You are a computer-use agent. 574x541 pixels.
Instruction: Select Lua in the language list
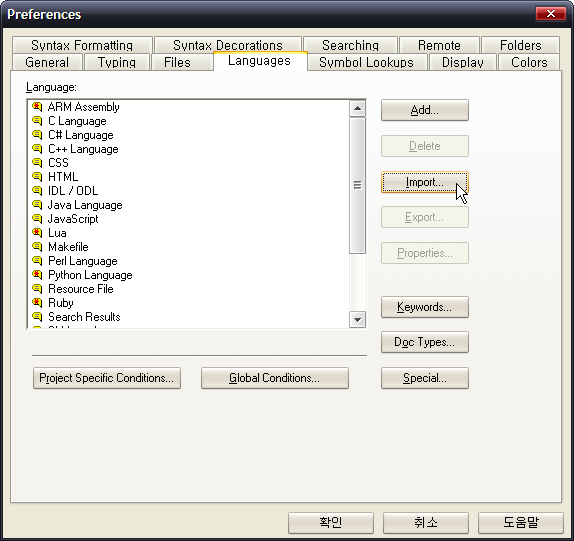click(x=57, y=232)
